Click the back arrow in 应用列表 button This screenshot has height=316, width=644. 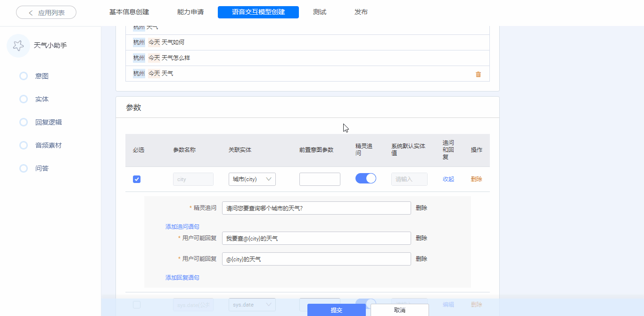coord(31,13)
